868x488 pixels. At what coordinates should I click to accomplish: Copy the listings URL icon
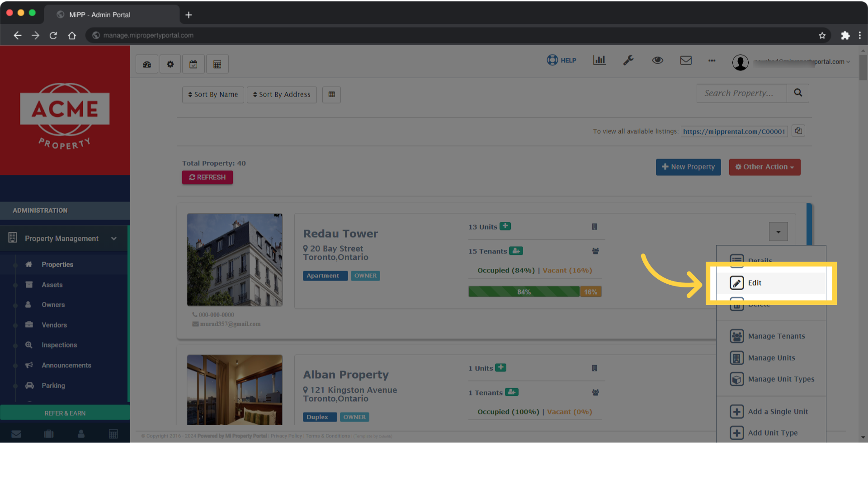click(x=798, y=131)
